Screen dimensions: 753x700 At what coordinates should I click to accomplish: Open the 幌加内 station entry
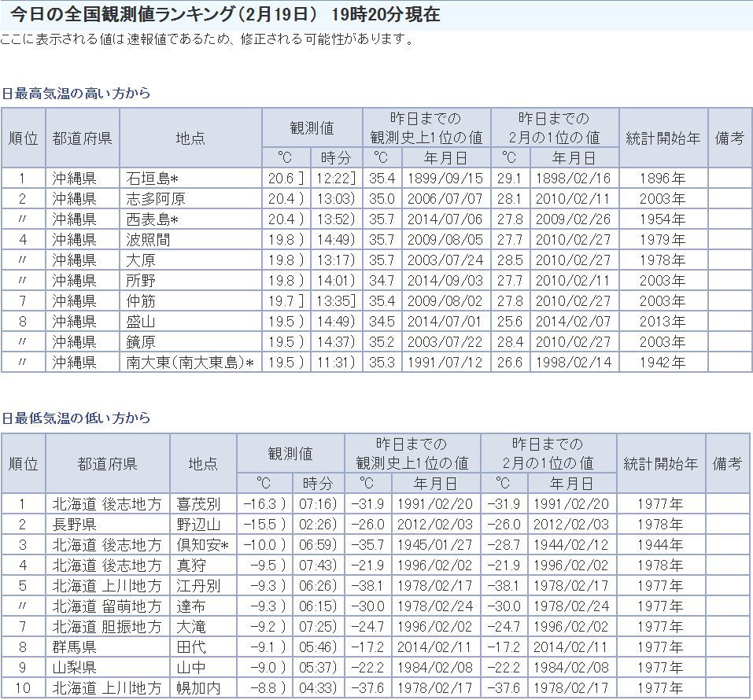click(x=198, y=688)
